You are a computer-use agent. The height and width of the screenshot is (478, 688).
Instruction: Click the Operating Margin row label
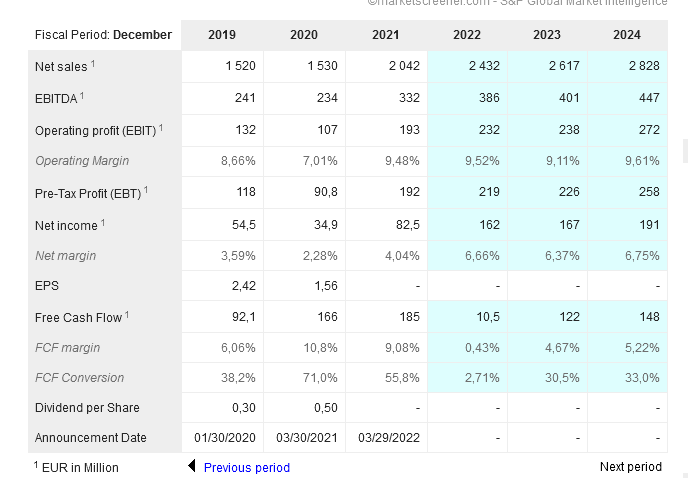82,161
